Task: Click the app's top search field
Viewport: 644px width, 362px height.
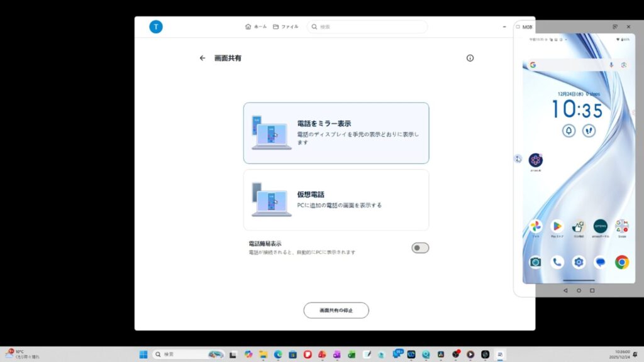Action: point(368,26)
